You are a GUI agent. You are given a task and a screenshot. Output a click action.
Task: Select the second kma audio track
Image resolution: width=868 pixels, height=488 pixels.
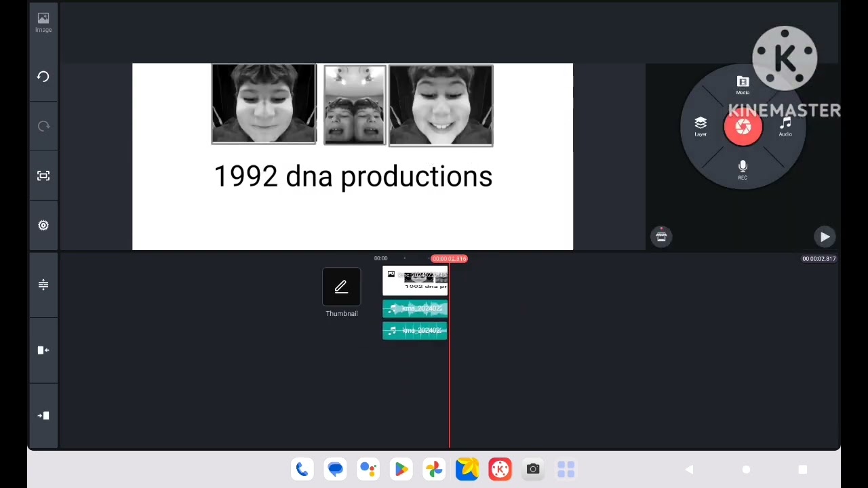(x=415, y=331)
